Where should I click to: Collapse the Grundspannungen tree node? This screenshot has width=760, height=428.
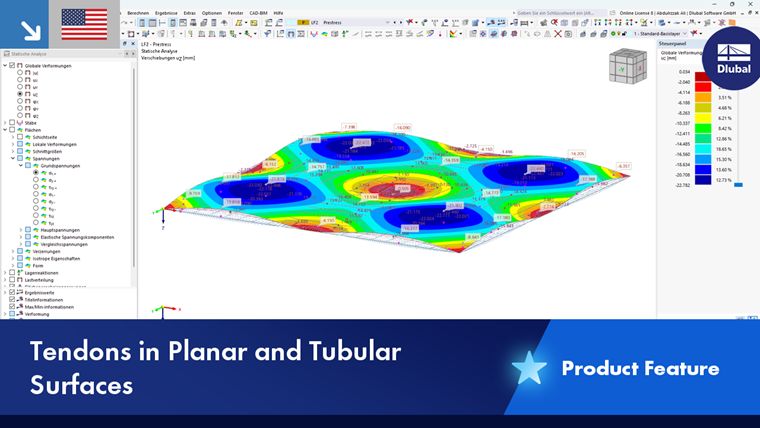point(21,166)
